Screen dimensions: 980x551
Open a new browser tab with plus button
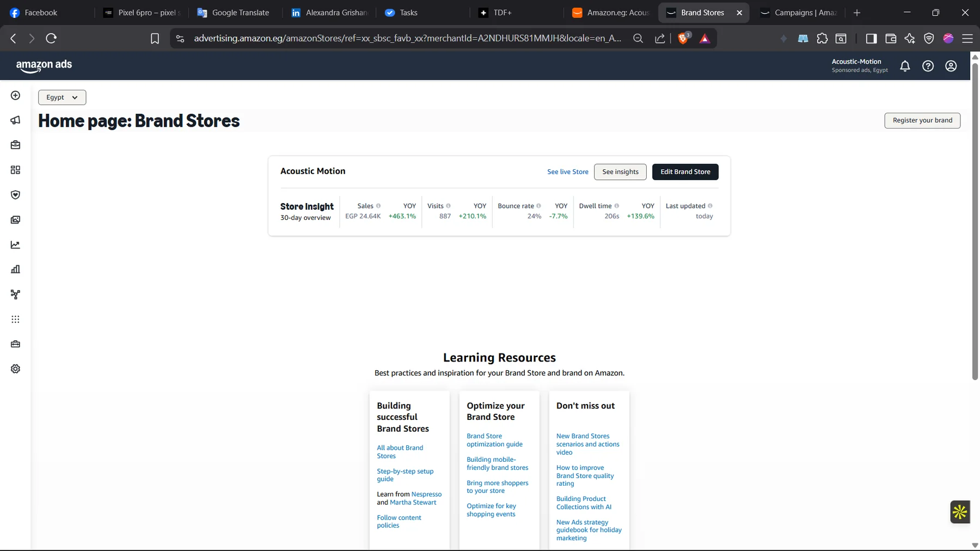[857, 13]
